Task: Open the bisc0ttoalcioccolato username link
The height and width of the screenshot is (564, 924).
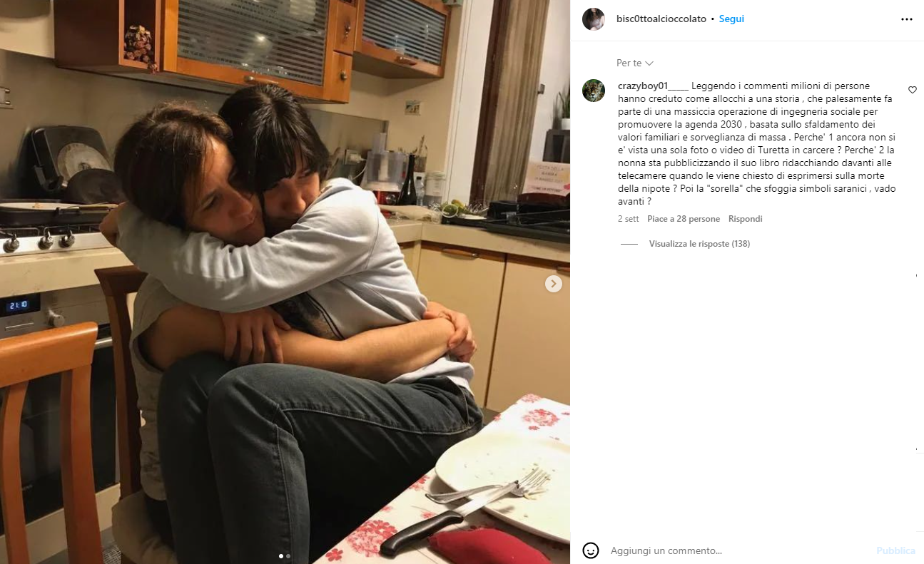Action: (661, 19)
